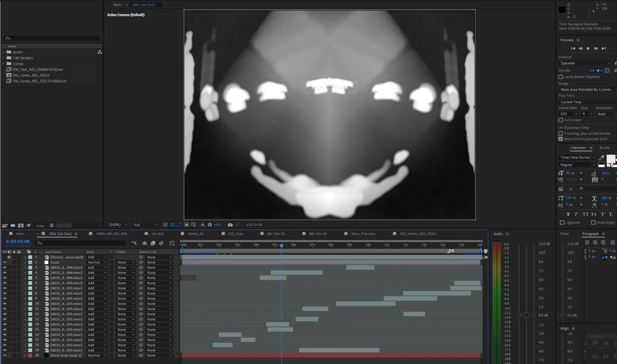Step forward one frame in Preview
The height and width of the screenshot is (364, 617).
click(x=596, y=48)
